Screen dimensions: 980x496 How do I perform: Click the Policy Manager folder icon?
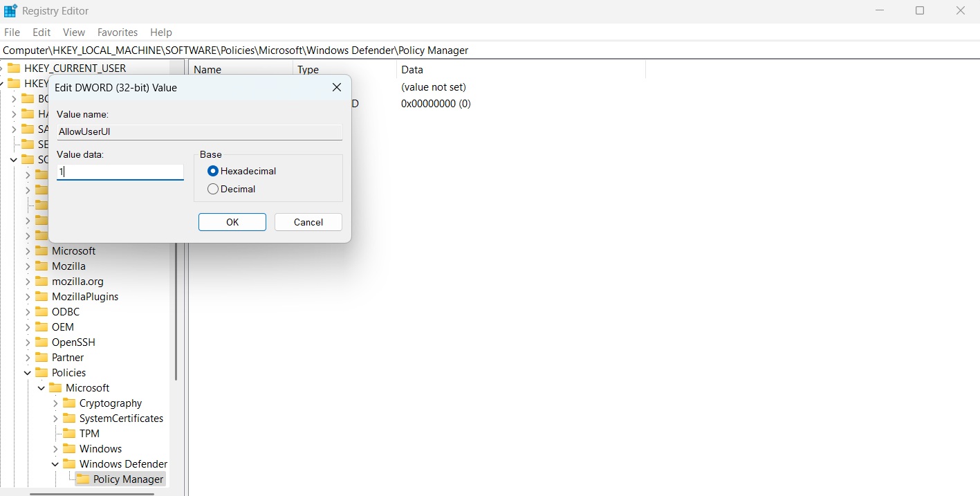pyautogui.click(x=83, y=479)
